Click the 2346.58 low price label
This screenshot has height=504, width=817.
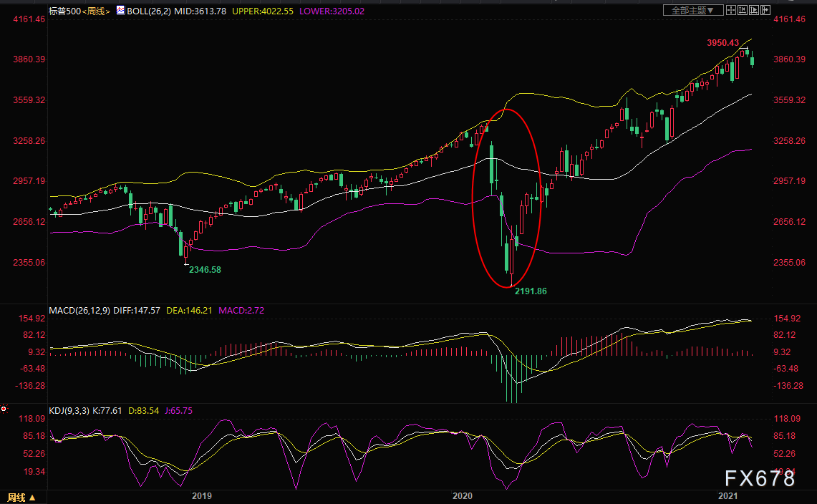tap(205, 270)
